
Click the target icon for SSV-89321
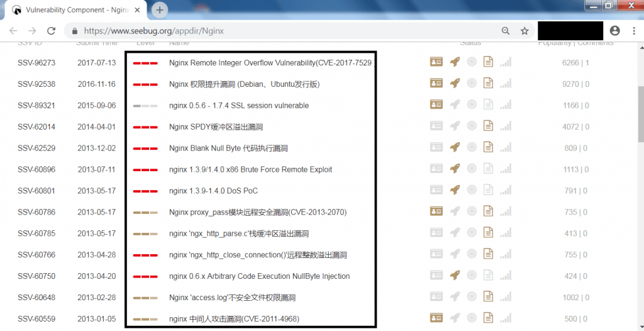click(x=472, y=104)
